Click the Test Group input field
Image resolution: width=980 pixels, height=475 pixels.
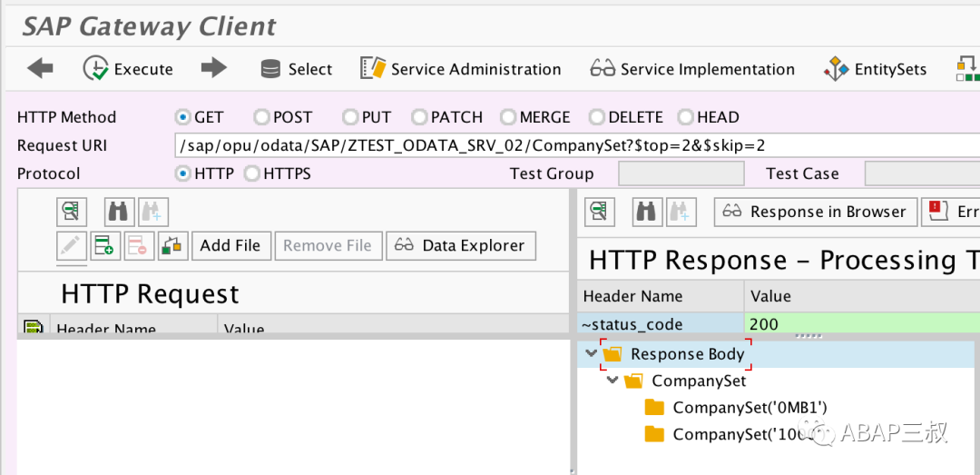(681, 173)
